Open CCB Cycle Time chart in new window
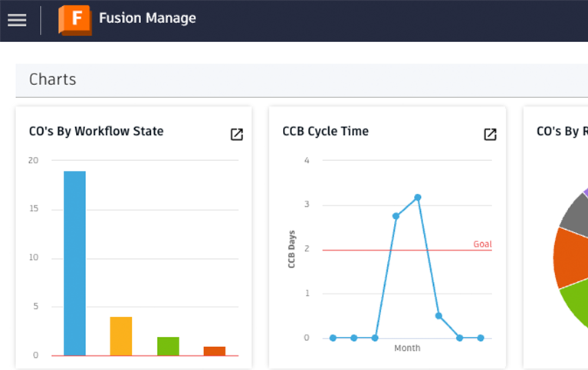Image resolution: width=588 pixels, height=370 pixels. click(x=490, y=134)
